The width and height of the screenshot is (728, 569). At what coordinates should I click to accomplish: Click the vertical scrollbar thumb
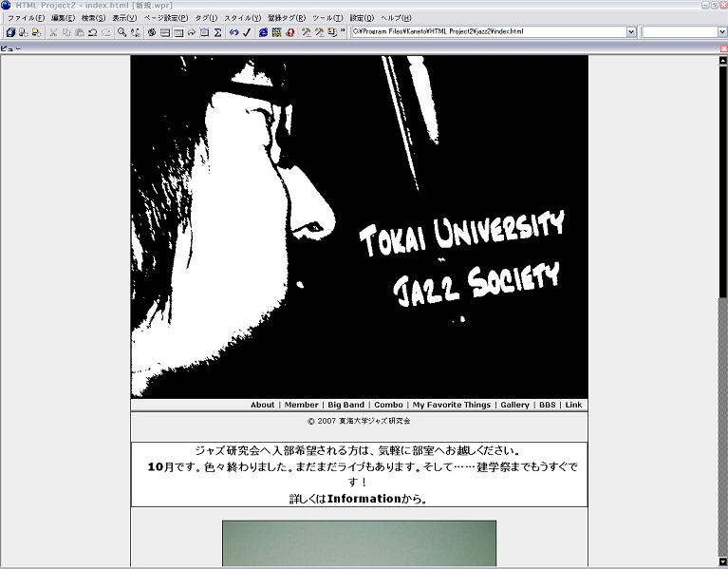[723, 181]
